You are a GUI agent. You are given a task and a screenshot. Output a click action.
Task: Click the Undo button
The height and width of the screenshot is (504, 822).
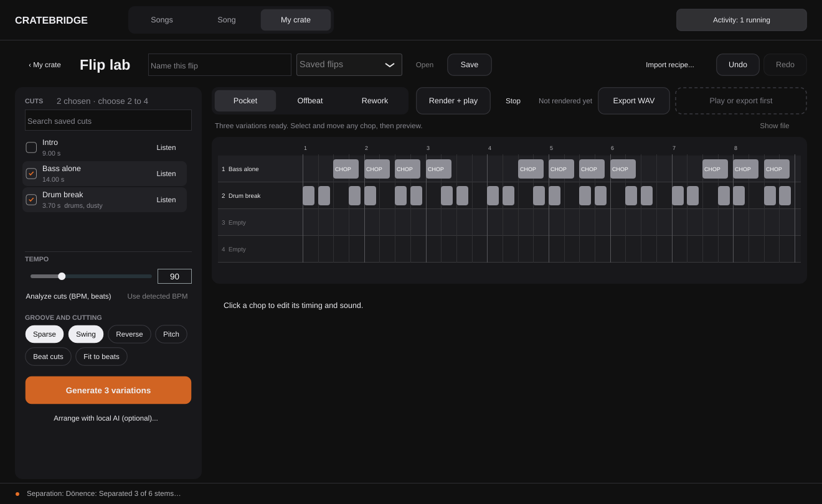pyautogui.click(x=738, y=65)
